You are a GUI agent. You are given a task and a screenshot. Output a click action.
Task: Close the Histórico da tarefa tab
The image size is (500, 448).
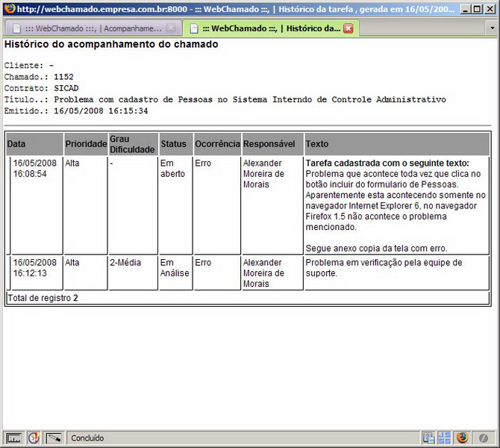348,28
